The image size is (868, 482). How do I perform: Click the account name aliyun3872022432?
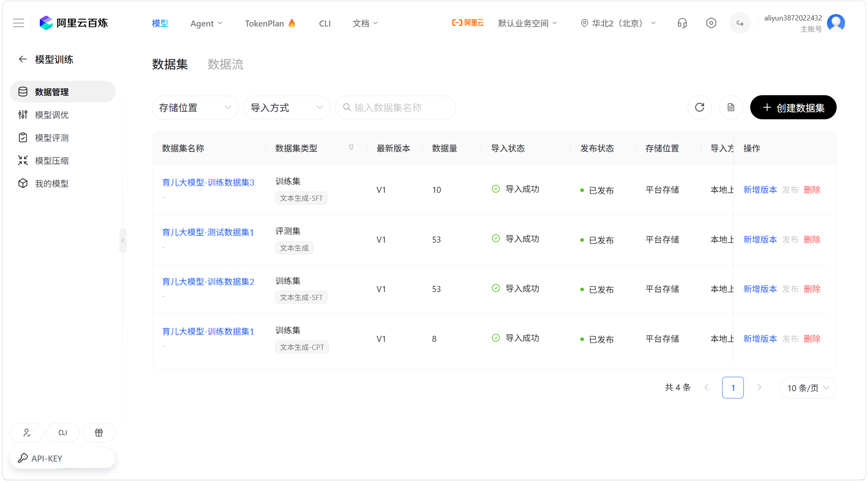793,18
